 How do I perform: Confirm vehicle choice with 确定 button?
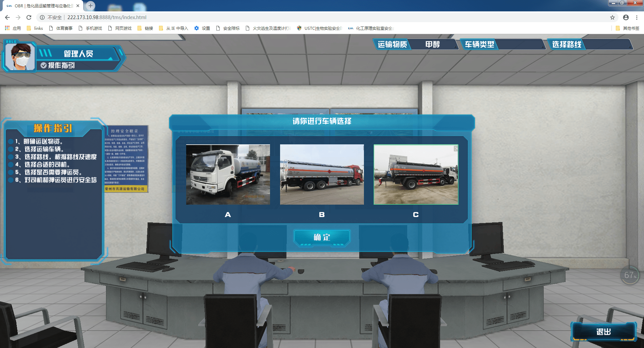click(x=322, y=237)
